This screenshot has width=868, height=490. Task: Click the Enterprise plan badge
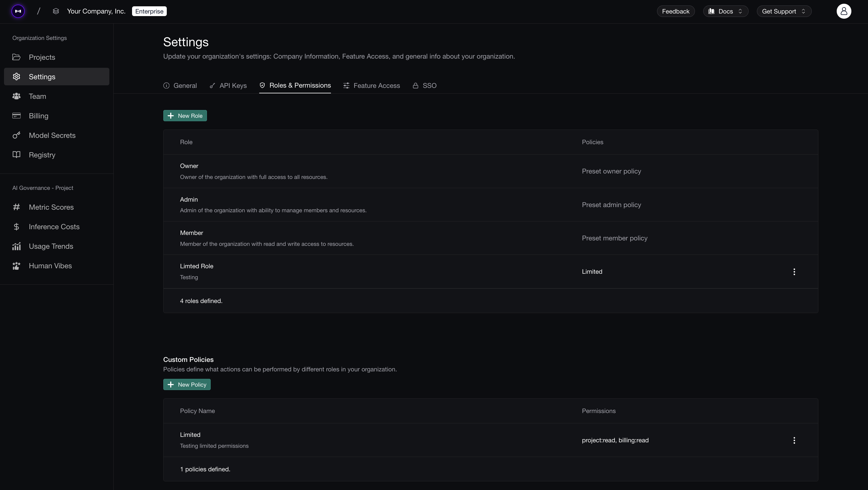coord(149,11)
